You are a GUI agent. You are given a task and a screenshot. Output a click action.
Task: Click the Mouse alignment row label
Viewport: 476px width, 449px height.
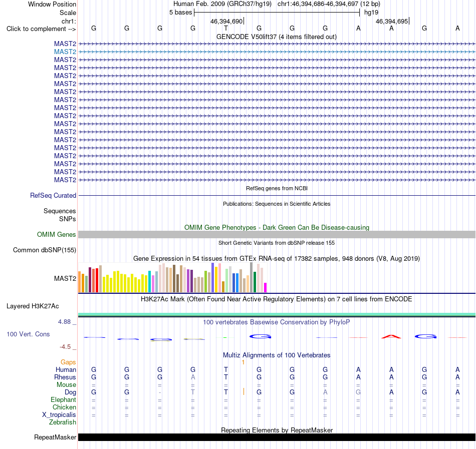(x=66, y=385)
